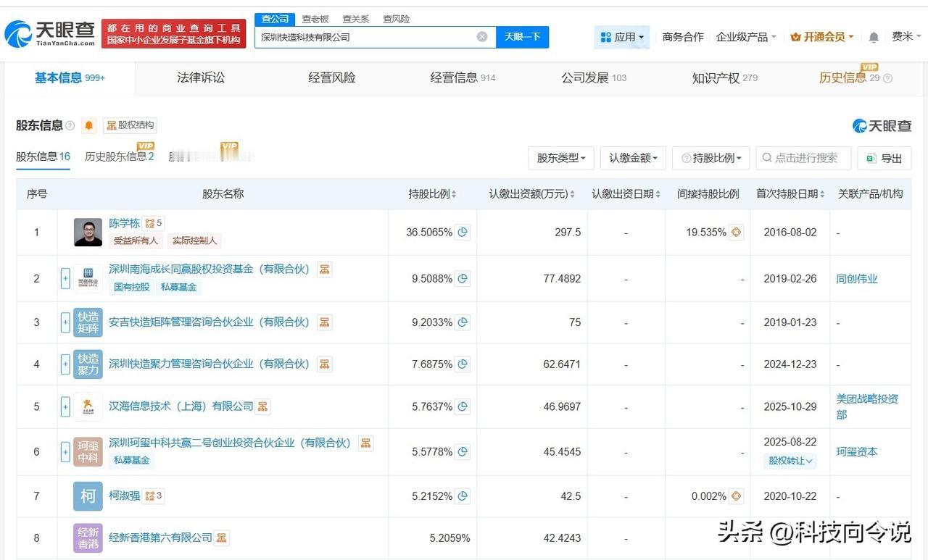Open the 同创伟业 related institution link
Screen dimensions: 928x560
coord(857,278)
